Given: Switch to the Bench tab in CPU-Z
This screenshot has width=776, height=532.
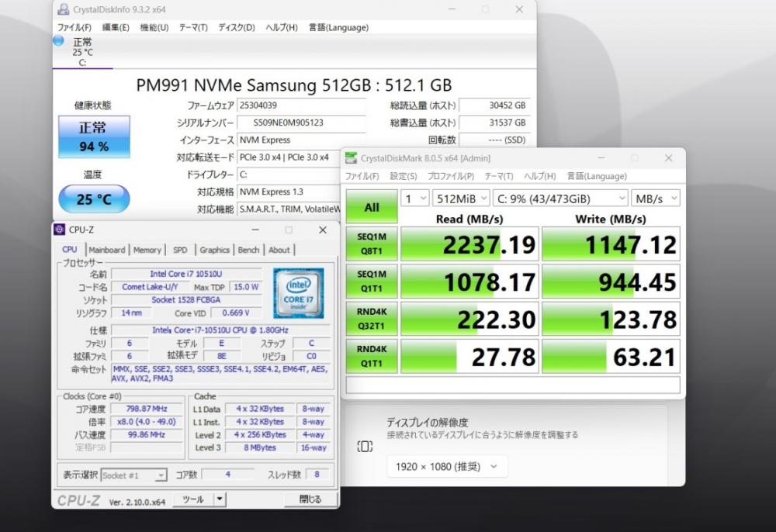Looking at the screenshot, I should tap(248, 250).
